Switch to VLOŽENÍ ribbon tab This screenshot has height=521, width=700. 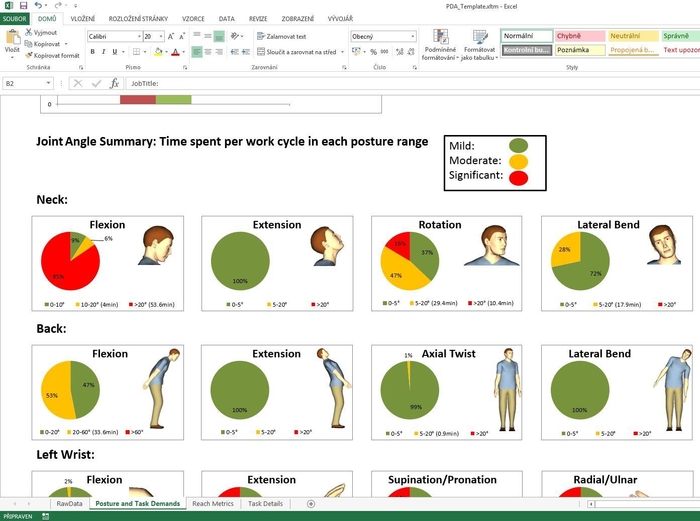pyautogui.click(x=83, y=19)
